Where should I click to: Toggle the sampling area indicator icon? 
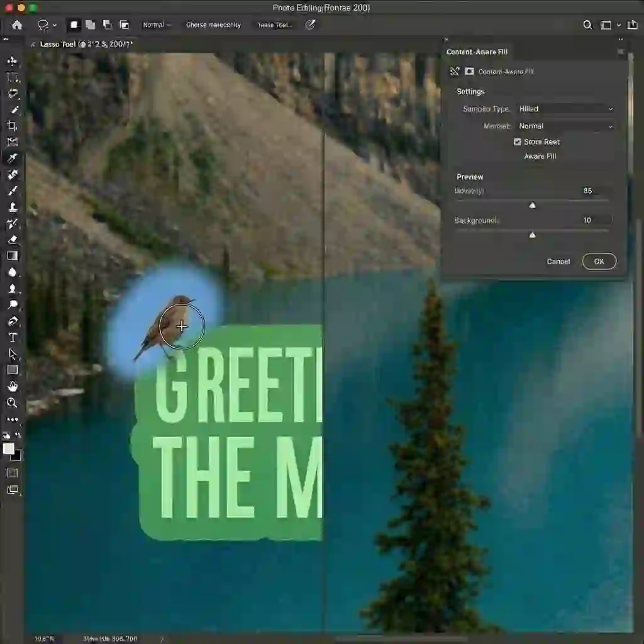[x=455, y=71]
